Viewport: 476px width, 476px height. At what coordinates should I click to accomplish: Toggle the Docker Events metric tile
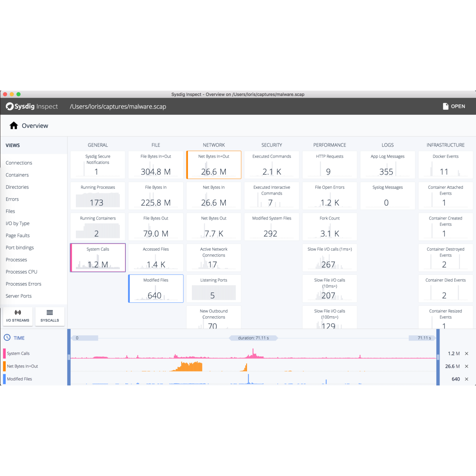(x=445, y=165)
